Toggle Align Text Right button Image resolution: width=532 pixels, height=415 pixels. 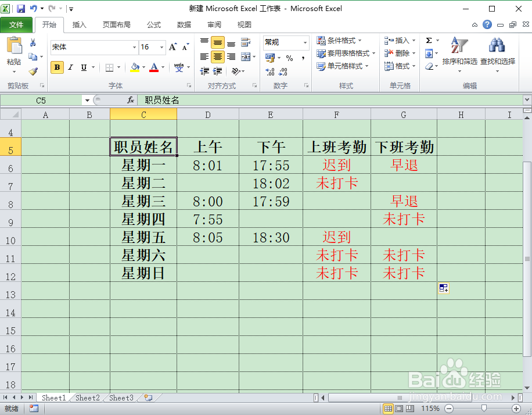tap(231, 57)
